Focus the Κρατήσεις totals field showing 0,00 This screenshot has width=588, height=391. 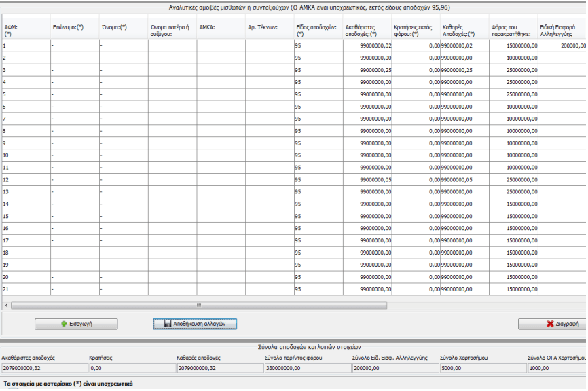132,368
